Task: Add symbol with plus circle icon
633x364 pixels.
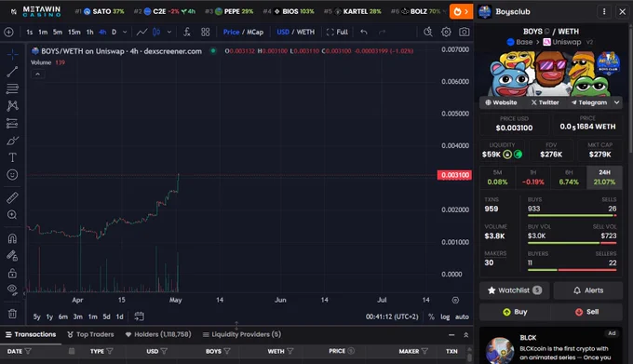Action: coord(8,32)
